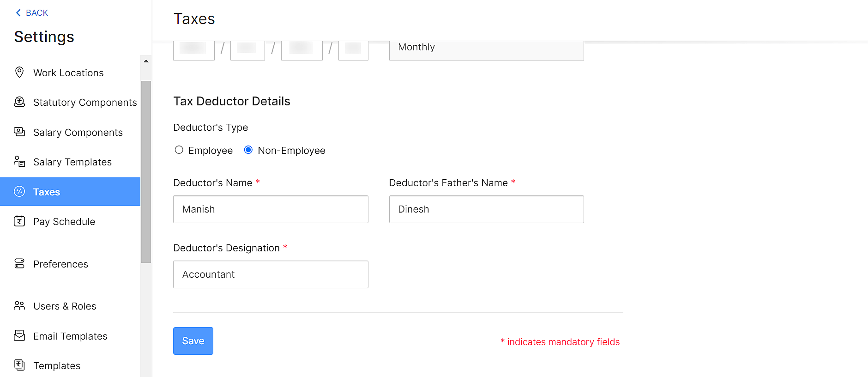868x377 pixels.
Task: Click the Users & Roles people icon
Action: 19,306
